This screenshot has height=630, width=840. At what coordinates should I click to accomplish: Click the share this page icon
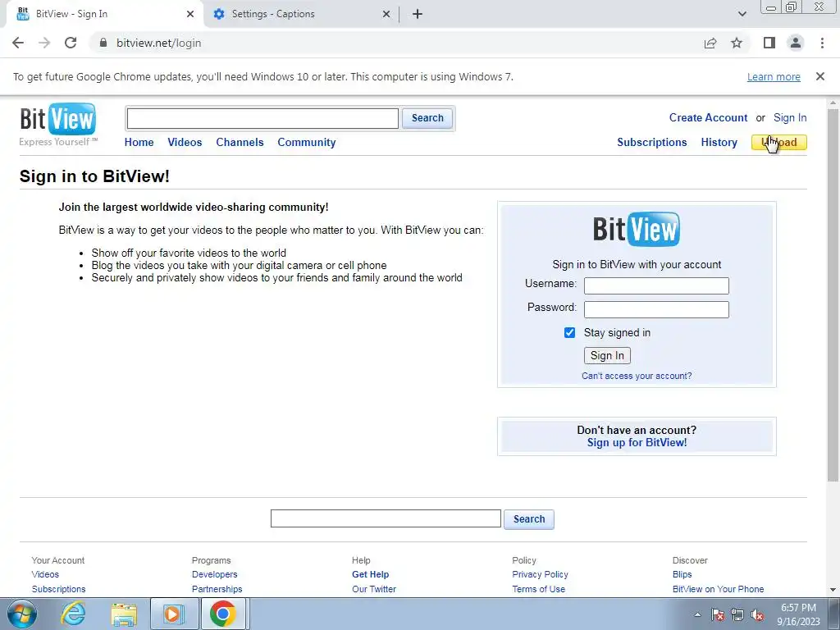tap(710, 43)
